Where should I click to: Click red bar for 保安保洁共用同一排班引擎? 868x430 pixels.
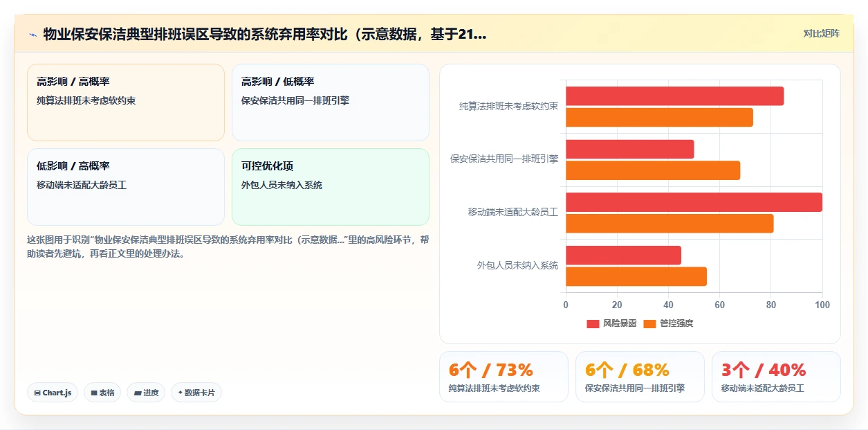pos(629,149)
